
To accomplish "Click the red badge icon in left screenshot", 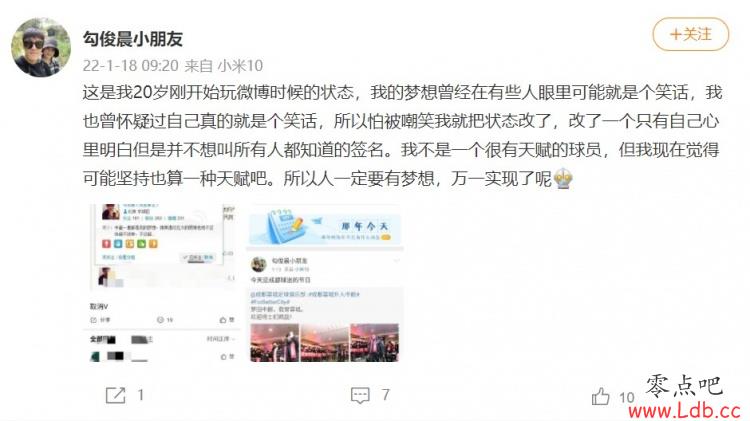I will point(106,244).
